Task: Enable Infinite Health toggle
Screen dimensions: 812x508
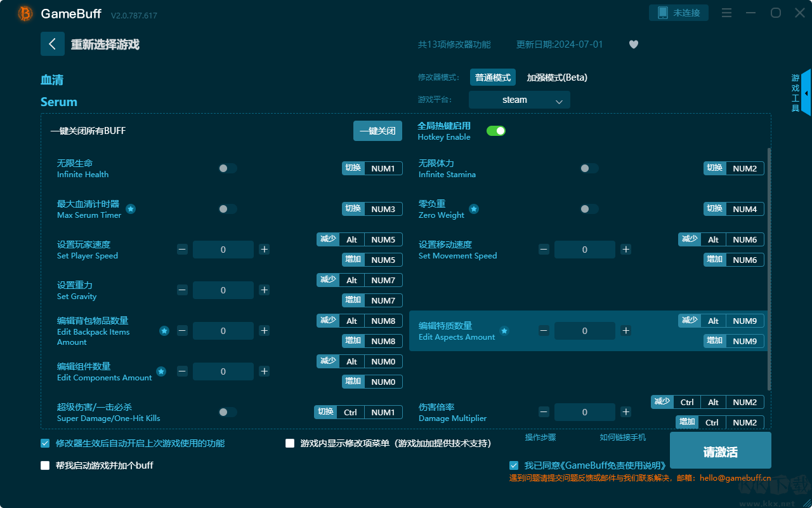Action: (x=228, y=168)
